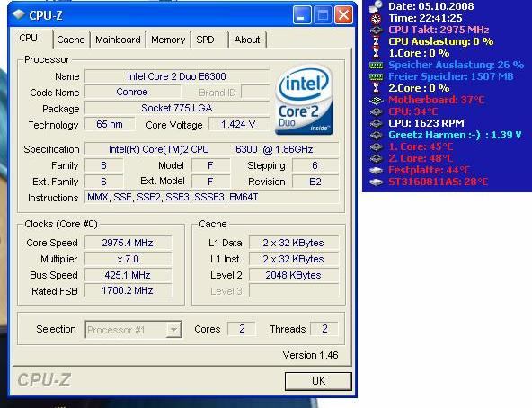
Task: Click the Rated FSB value 1700.2 MHz
Action: point(128,291)
